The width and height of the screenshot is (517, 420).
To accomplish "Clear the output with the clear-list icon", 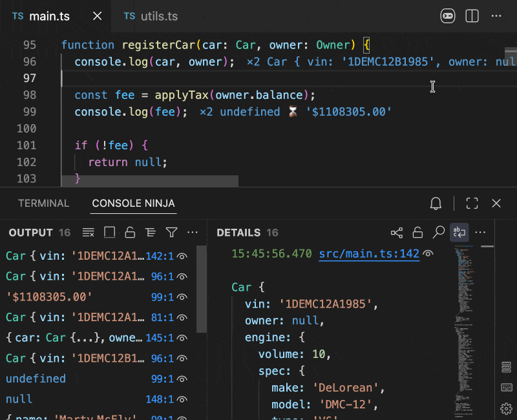I will [x=89, y=233].
